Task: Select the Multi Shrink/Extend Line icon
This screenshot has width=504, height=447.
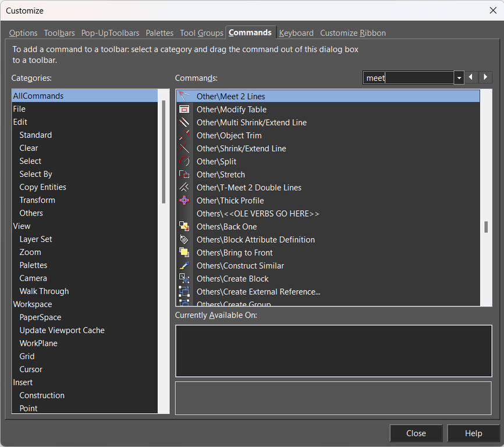Action: (184, 122)
